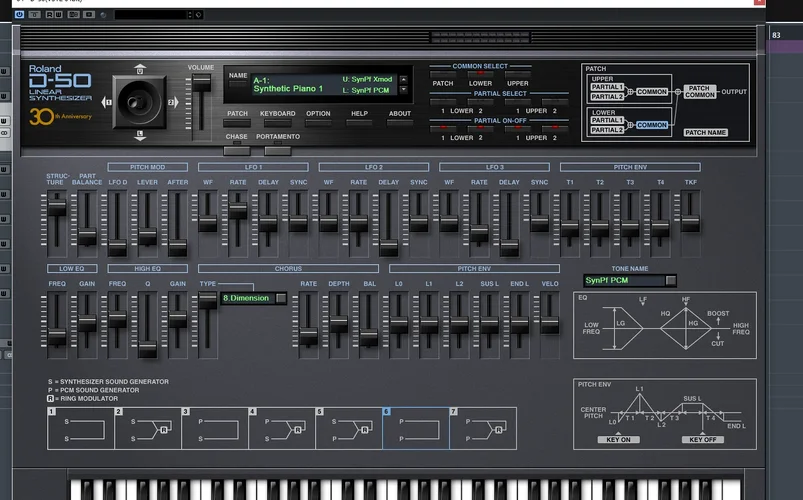Screen dimensions: 803x500
Task: Click the Write automation W icon
Action: [x=58, y=14]
